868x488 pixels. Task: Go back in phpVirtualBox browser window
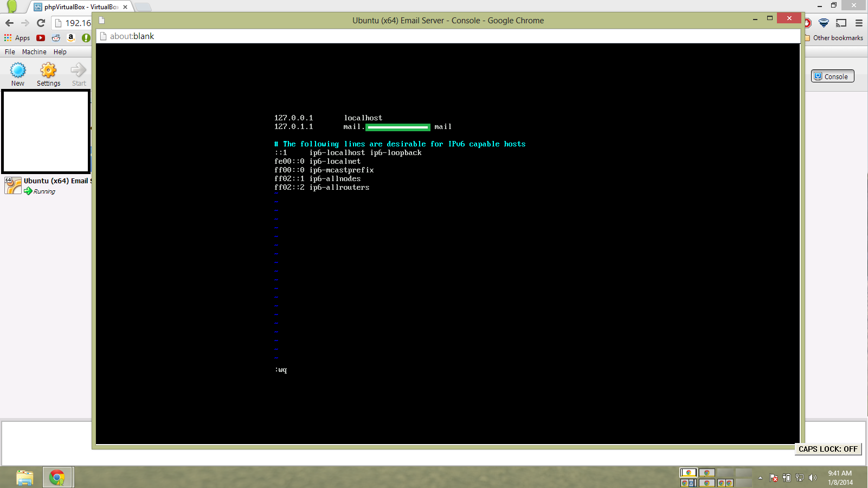9,23
